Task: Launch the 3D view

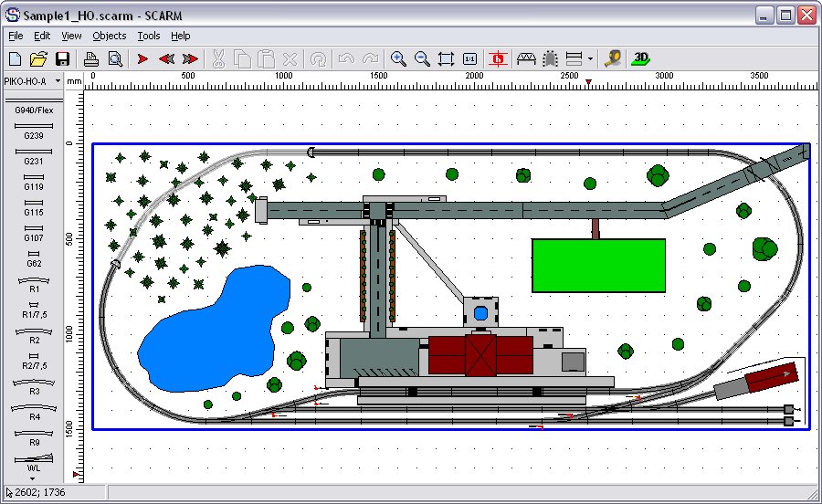Action: point(641,58)
